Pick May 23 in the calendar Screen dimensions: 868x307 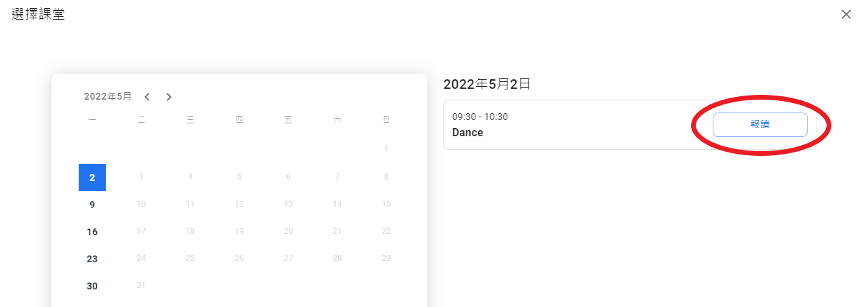coord(92,259)
